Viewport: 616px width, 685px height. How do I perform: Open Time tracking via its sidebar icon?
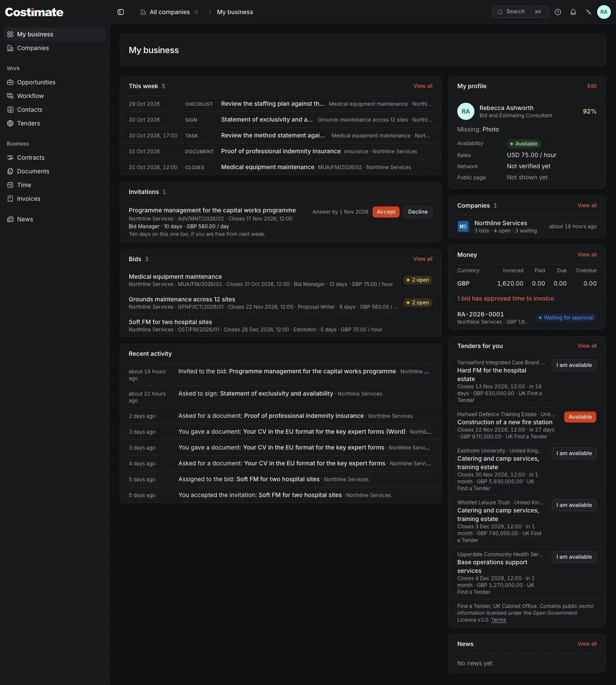(x=10, y=185)
